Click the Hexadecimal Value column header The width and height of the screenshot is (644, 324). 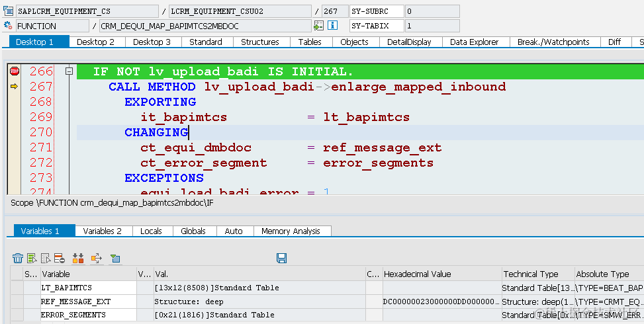pos(441,274)
